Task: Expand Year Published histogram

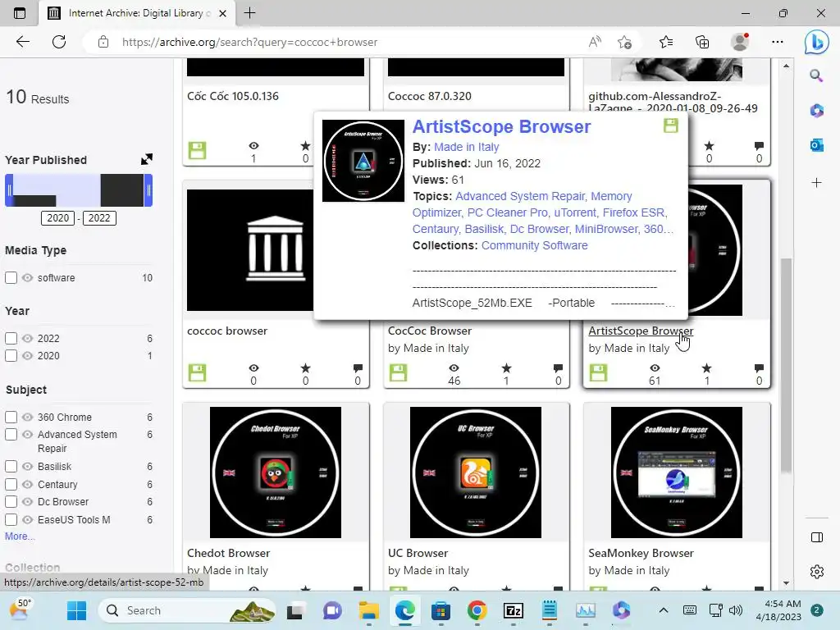Action: pos(146,159)
